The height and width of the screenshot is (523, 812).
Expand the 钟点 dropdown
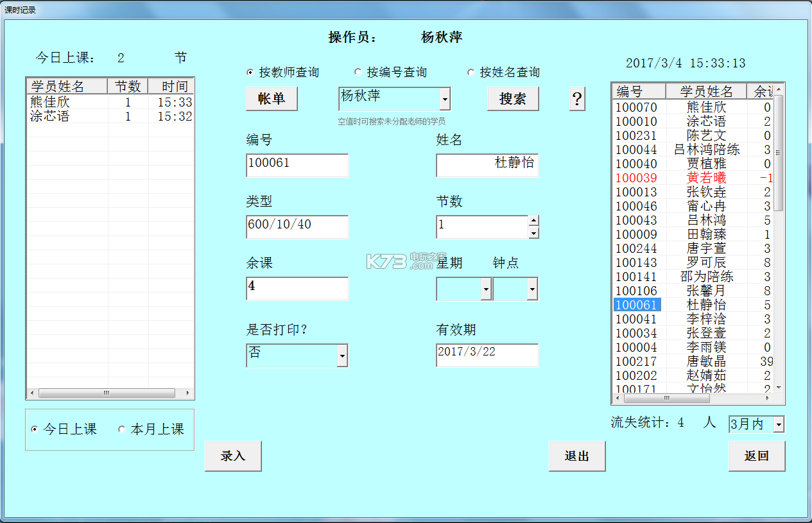tap(532, 289)
